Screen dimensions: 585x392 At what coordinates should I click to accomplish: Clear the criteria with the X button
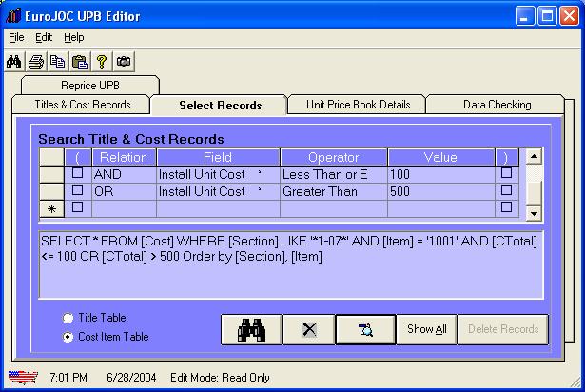coord(307,329)
